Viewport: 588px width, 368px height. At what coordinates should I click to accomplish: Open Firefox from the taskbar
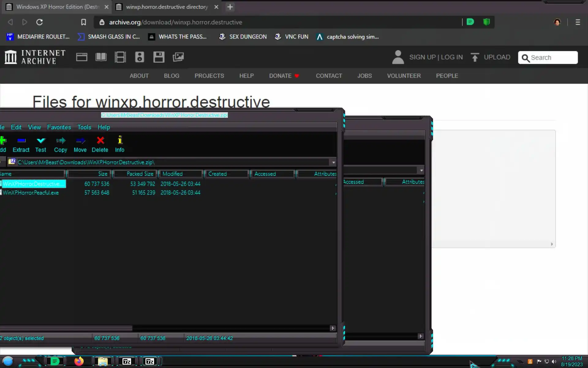[x=79, y=361]
